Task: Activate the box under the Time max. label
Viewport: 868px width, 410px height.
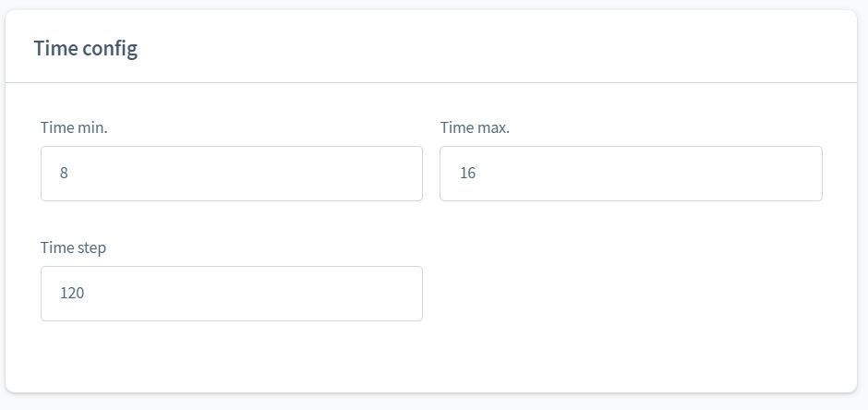Action: tap(630, 174)
